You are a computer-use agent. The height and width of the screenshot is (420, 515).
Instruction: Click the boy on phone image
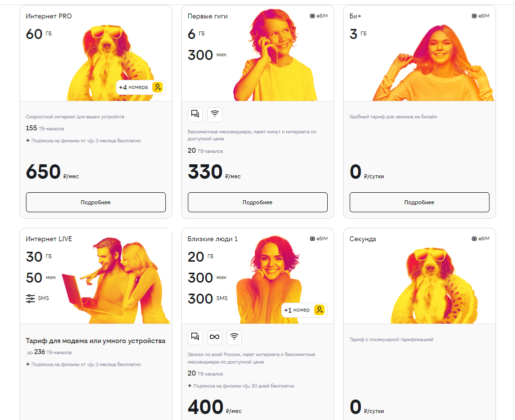275,55
